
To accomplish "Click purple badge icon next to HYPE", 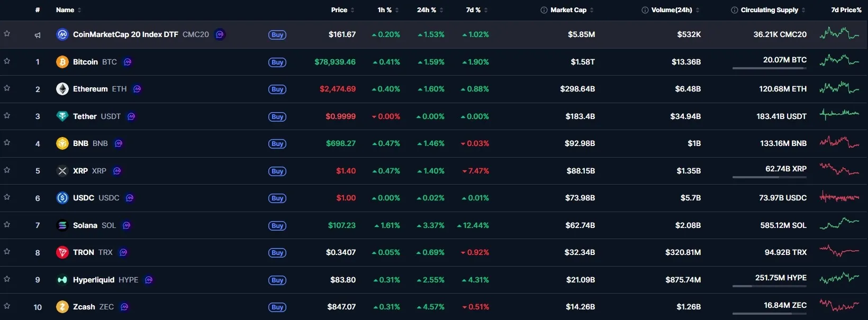I will (149, 280).
